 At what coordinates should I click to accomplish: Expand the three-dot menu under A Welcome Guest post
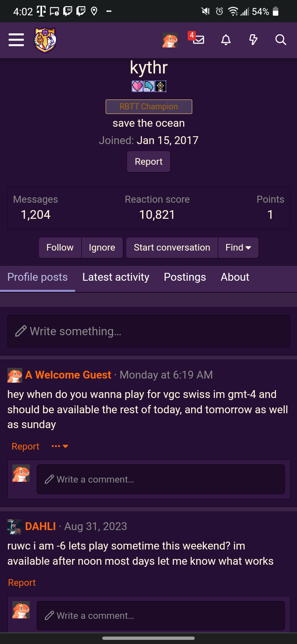tap(60, 446)
